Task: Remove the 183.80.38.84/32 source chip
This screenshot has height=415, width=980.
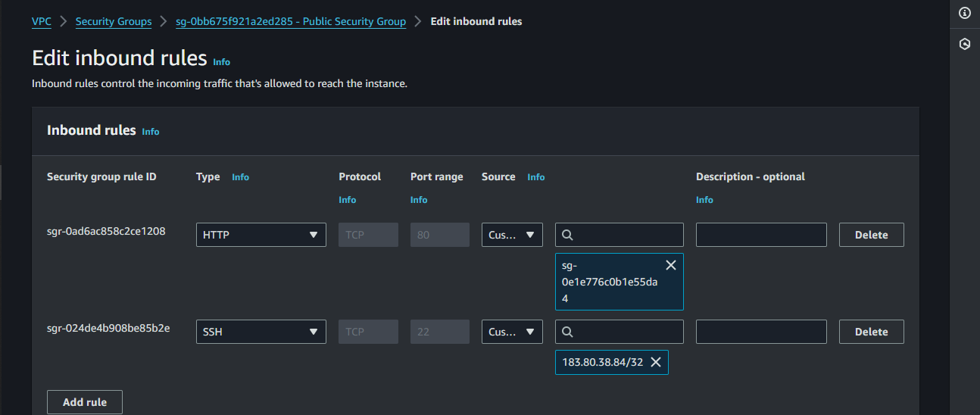Action: click(656, 362)
